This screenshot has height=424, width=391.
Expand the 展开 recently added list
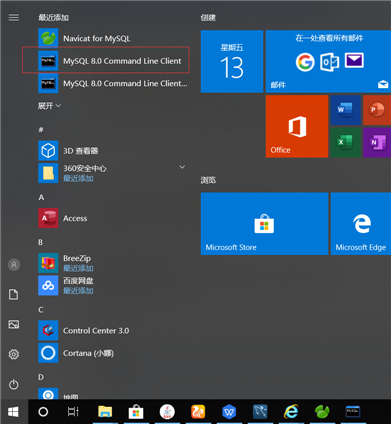[49, 106]
